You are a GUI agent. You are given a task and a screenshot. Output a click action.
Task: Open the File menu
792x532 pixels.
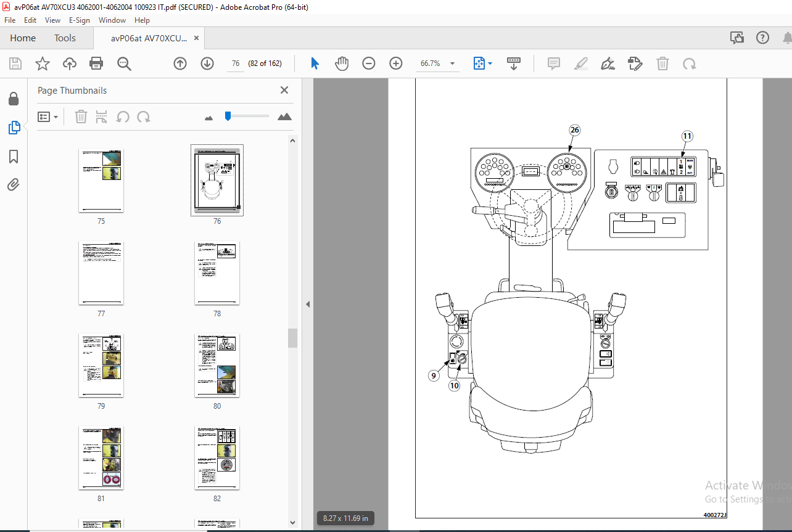pyautogui.click(x=10, y=20)
